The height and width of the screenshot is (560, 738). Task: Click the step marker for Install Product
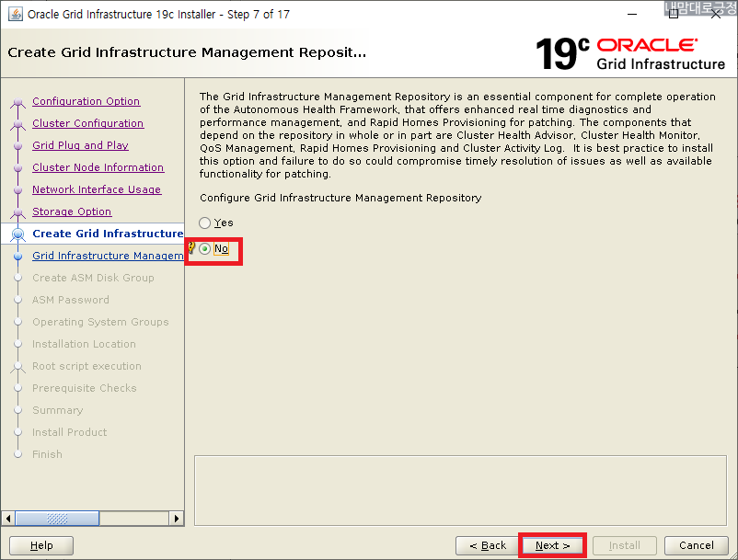pyautogui.click(x=17, y=432)
